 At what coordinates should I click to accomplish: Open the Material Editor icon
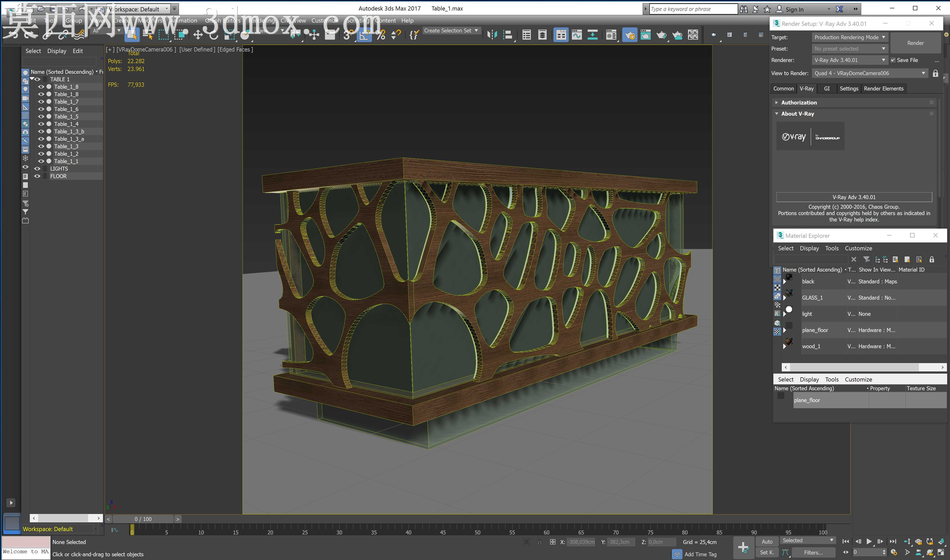(x=611, y=35)
